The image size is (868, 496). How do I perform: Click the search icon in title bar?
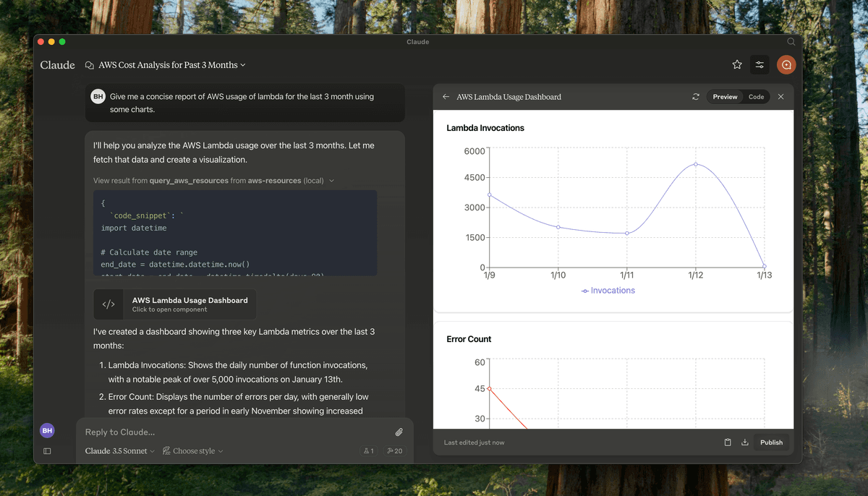[x=791, y=42]
